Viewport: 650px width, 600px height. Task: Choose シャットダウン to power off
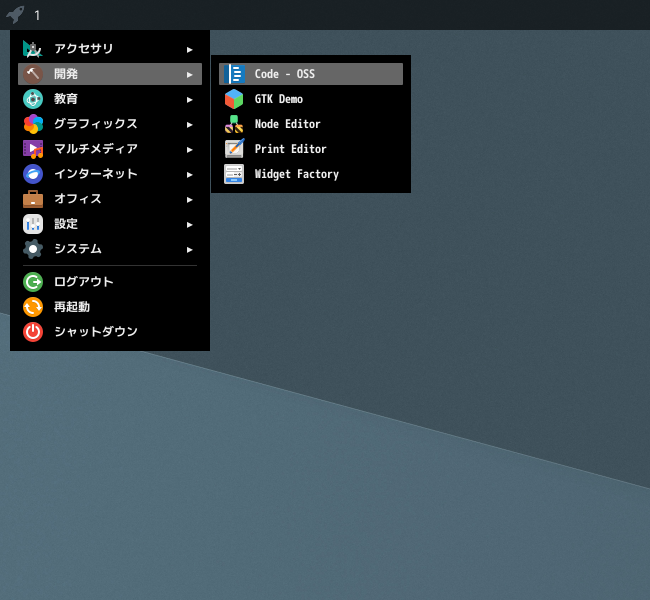coord(110,332)
